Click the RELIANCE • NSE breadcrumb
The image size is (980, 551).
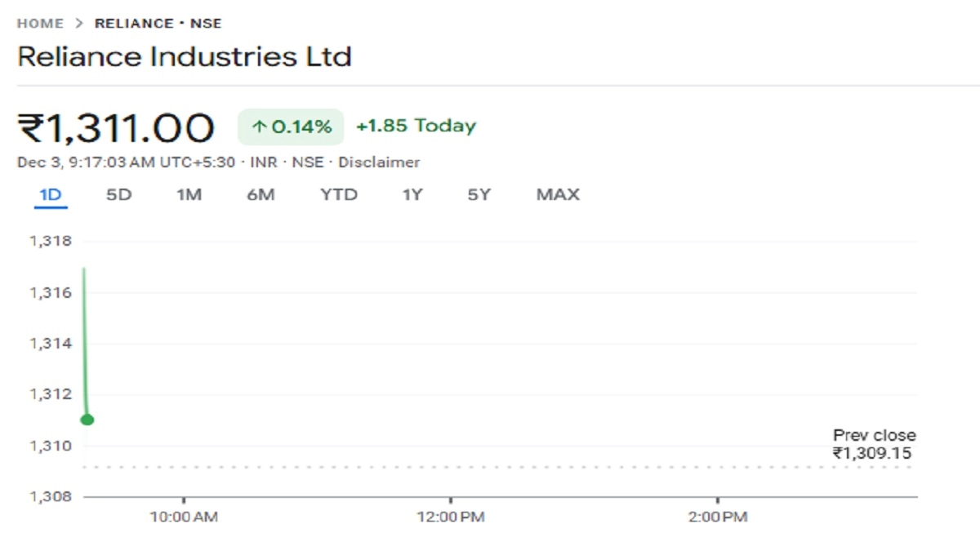click(x=158, y=24)
